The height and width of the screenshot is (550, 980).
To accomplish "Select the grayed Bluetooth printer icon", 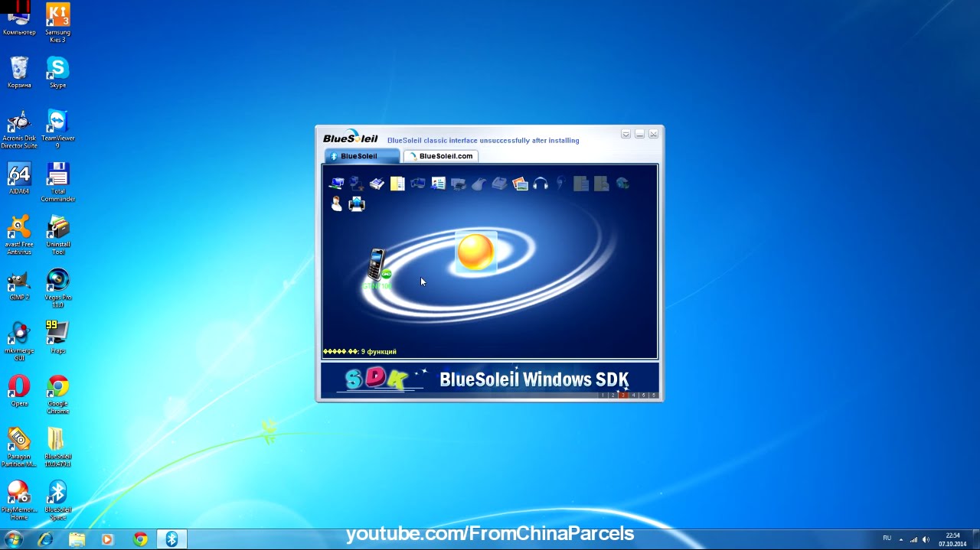I will [x=459, y=184].
